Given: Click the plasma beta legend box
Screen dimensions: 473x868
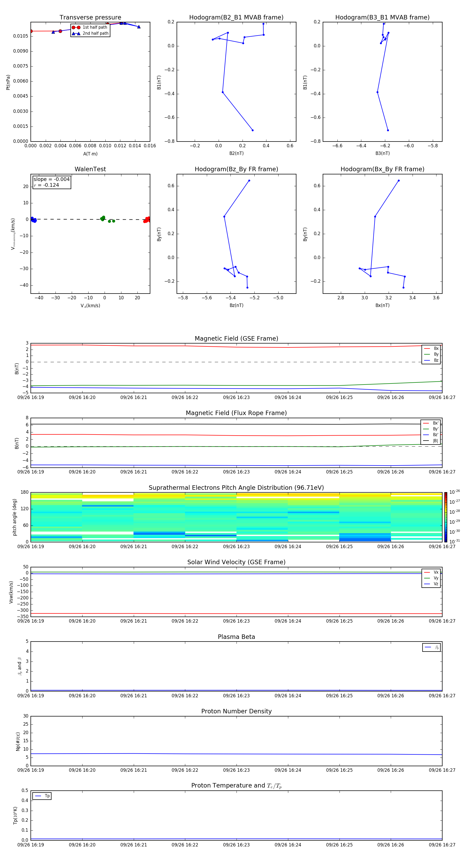Looking at the screenshot, I should click(431, 648).
